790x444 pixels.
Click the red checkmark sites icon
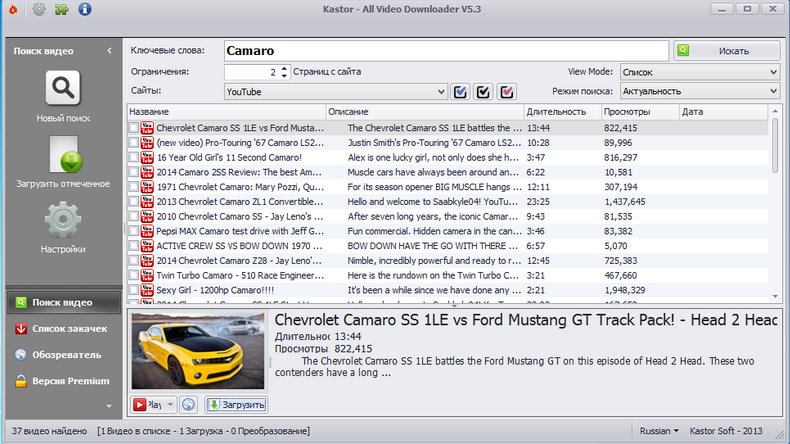point(506,92)
